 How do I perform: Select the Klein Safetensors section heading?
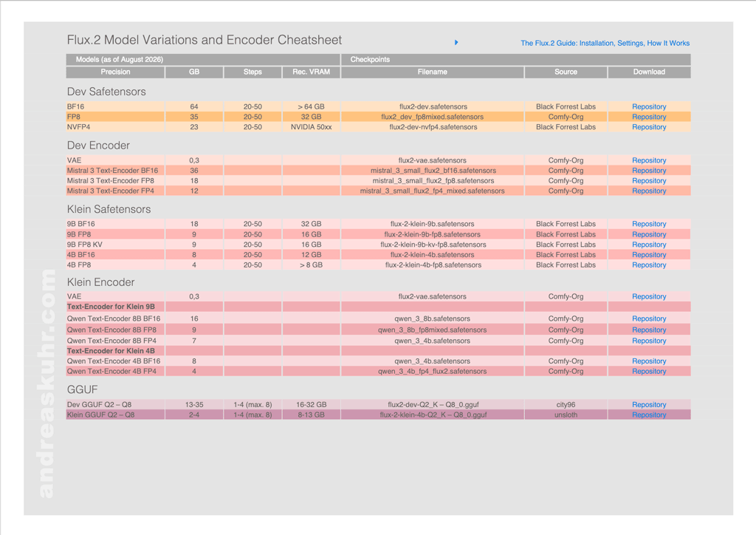point(109,209)
